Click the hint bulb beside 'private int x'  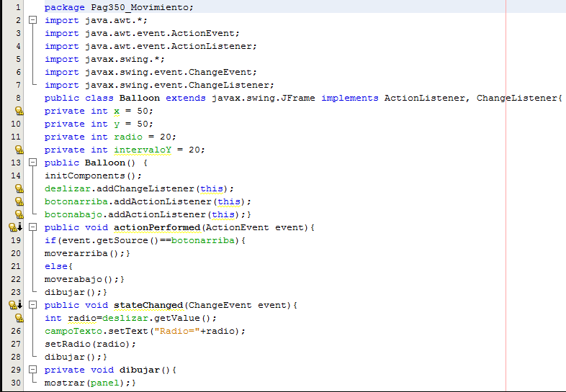19,111
